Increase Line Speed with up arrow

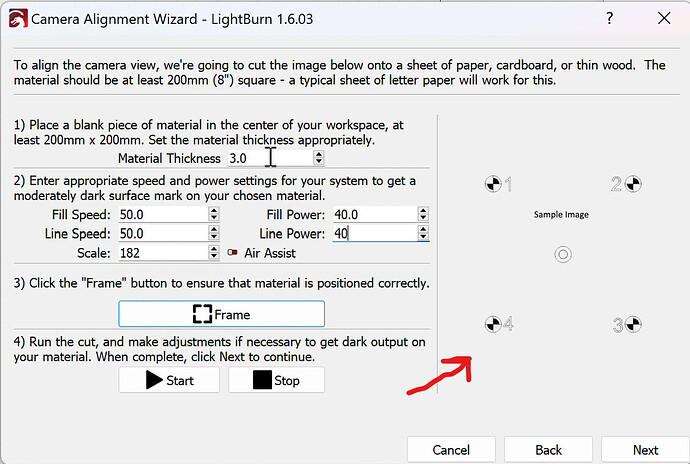click(214, 229)
